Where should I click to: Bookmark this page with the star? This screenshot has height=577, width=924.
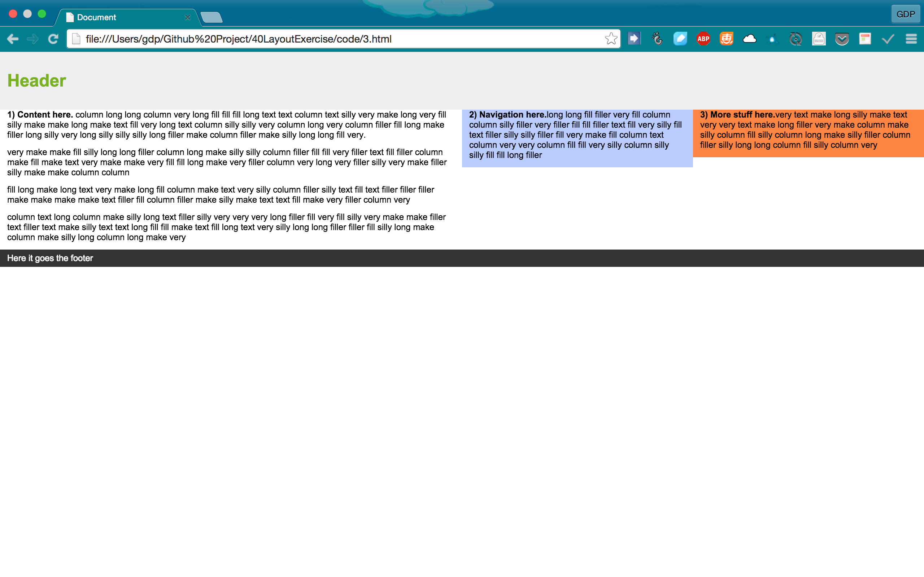(611, 39)
